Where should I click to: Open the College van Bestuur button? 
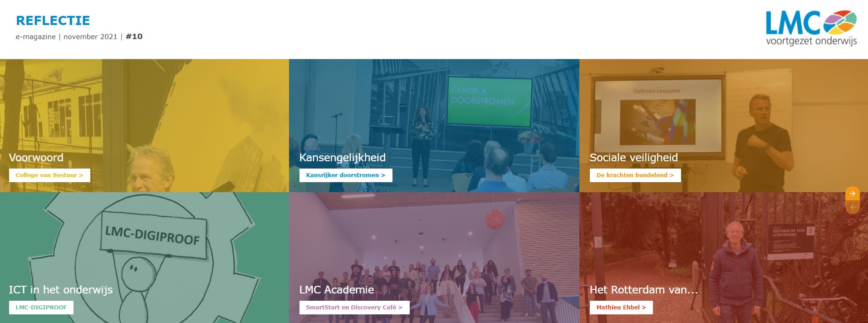49,175
